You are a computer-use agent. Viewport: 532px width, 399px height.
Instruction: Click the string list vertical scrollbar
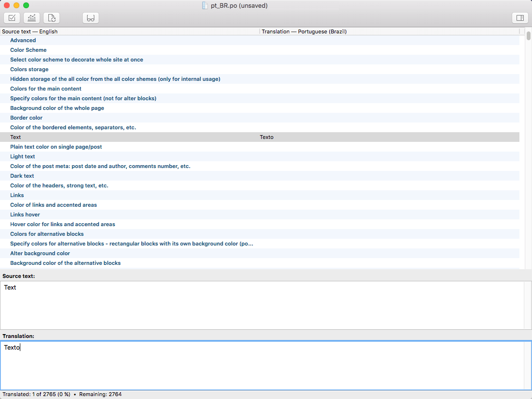pos(528,145)
